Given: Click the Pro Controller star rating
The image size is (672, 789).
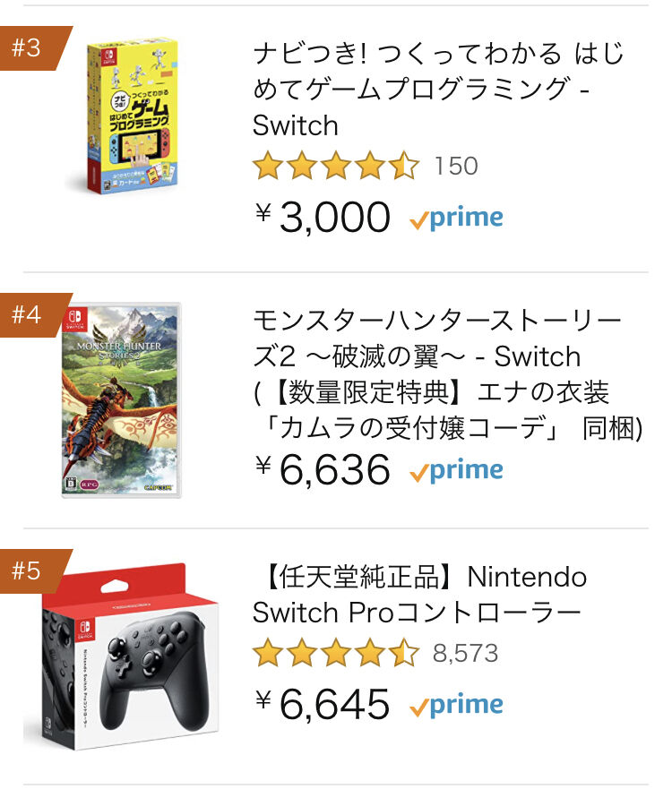Looking at the screenshot, I should [x=335, y=653].
